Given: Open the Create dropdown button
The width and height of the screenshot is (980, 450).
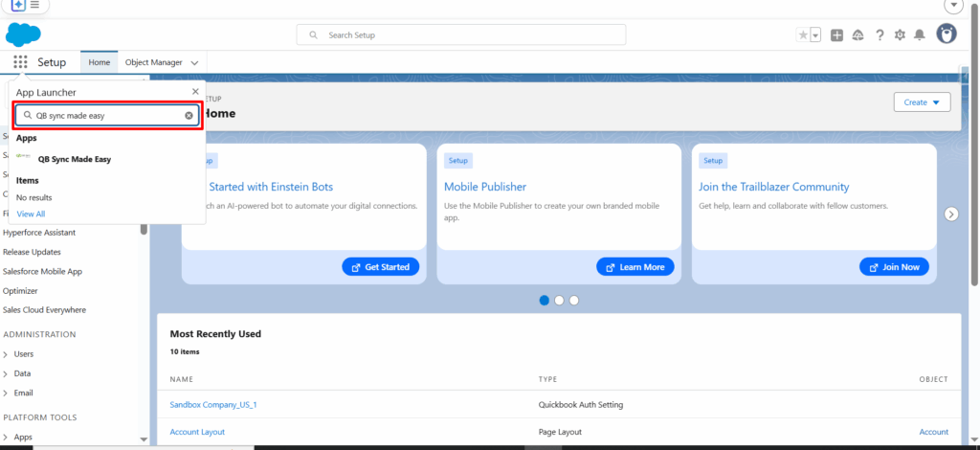Looking at the screenshot, I should (922, 102).
